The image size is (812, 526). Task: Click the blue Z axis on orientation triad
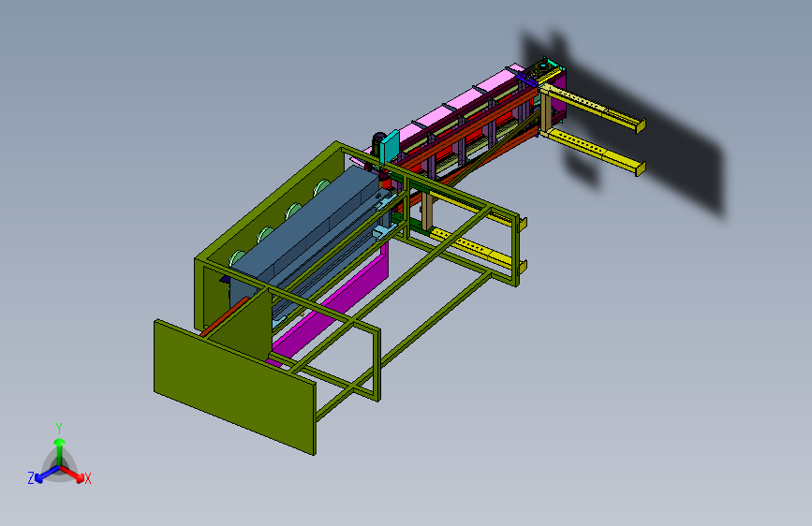(46, 474)
